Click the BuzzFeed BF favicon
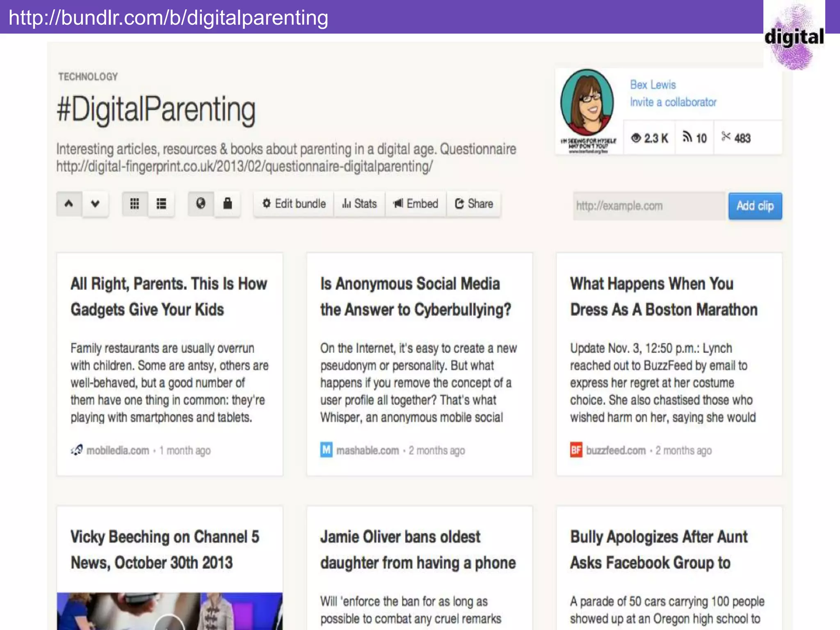The width and height of the screenshot is (840, 630). coord(576,450)
